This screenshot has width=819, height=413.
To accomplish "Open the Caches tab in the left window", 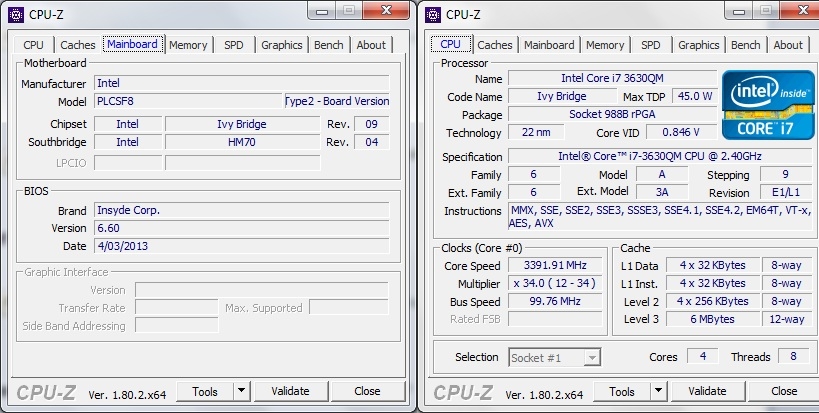I will [78, 45].
